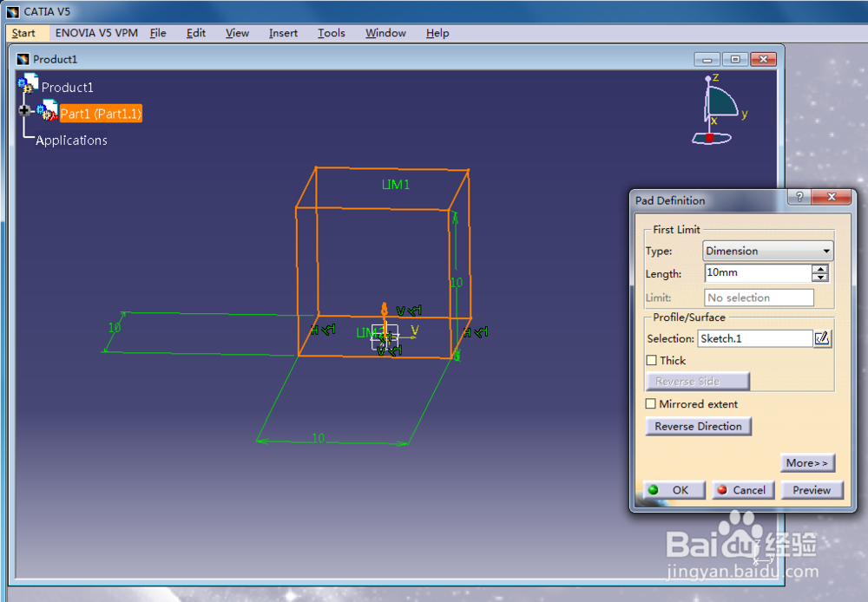Restore the Product1 document window
This screenshot has height=602, width=868.
tap(735, 59)
